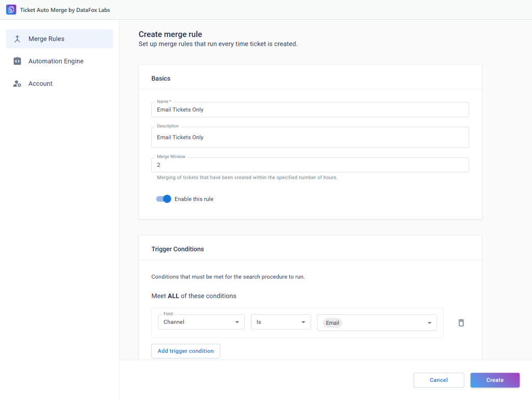Disable the Enable this rule toggle
532x399 pixels.
coord(164,199)
